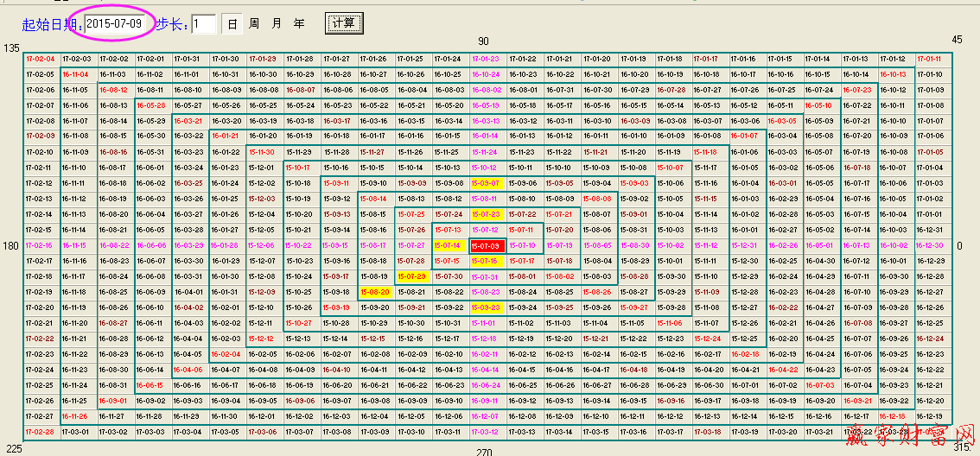Pick the yellow cell 15-07-29
Image resolution: width=980 pixels, height=456 pixels.
point(411,276)
